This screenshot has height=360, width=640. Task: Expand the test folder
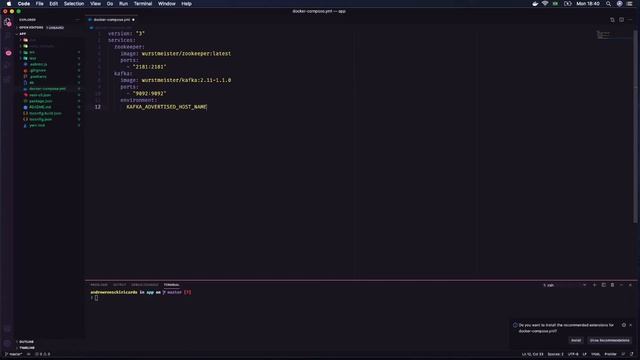point(32,58)
